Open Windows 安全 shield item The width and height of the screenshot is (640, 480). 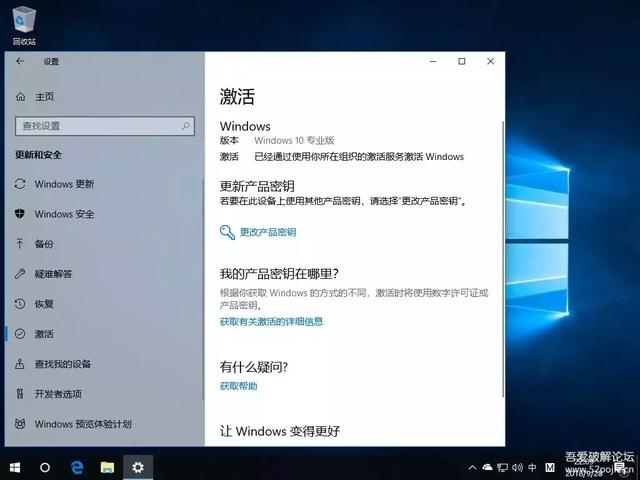(64, 214)
